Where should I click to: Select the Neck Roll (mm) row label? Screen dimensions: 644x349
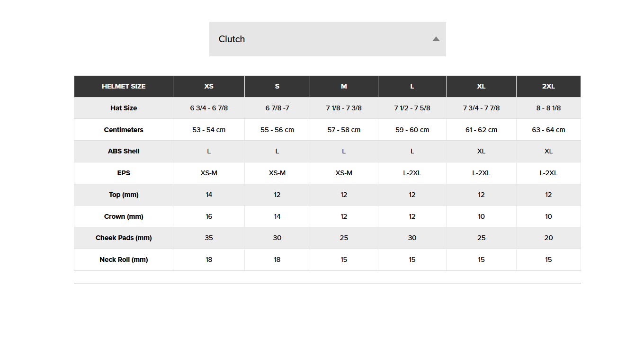click(x=124, y=260)
